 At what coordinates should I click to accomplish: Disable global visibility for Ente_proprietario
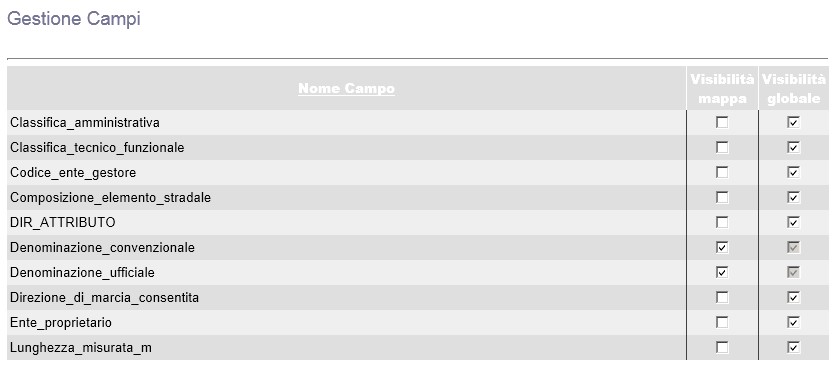(793, 322)
